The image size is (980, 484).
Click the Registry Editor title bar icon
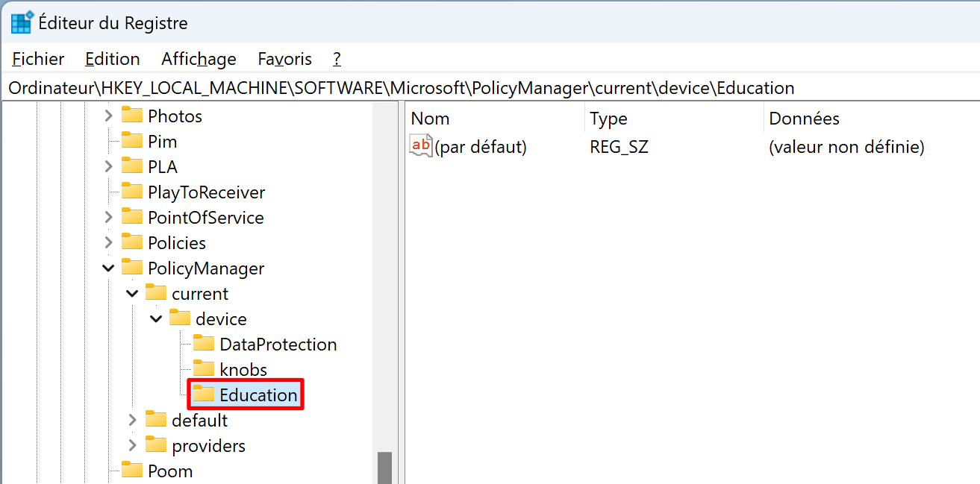pyautogui.click(x=22, y=22)
